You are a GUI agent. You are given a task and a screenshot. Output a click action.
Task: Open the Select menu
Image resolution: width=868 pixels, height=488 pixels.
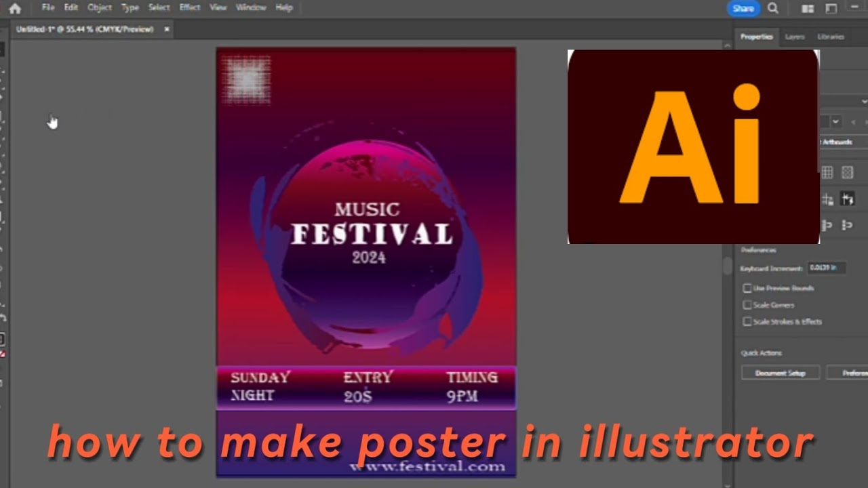point(159,7)
